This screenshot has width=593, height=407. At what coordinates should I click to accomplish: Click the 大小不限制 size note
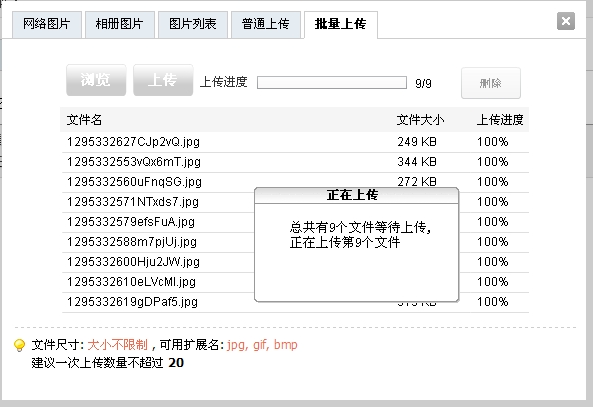118,345
